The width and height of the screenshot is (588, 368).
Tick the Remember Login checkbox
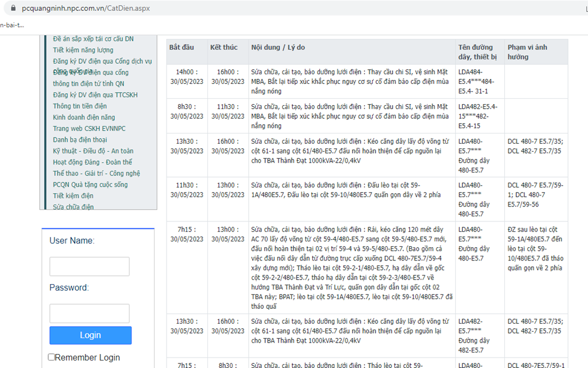(x=52, y=357)
